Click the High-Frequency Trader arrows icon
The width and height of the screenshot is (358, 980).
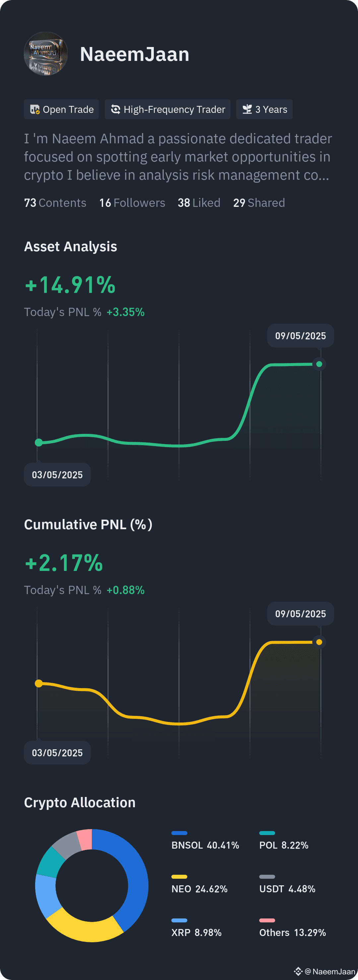[115, 110]
